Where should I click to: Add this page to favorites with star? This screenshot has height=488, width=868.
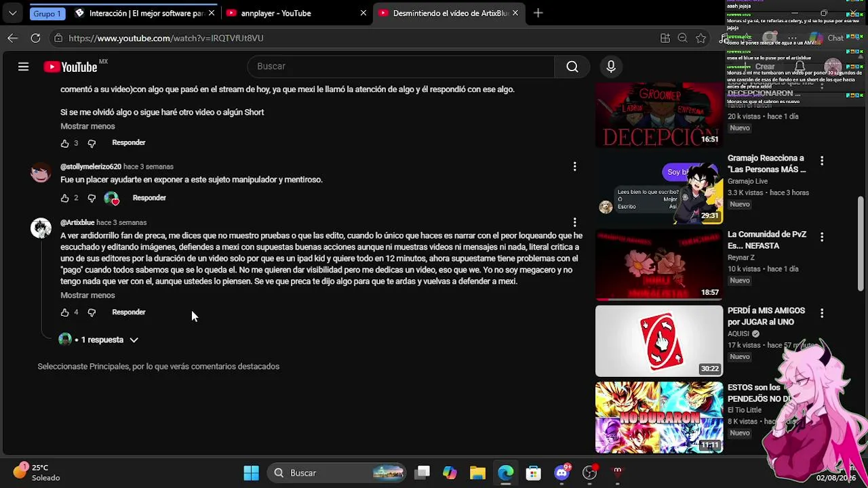[x=701, y=38]
